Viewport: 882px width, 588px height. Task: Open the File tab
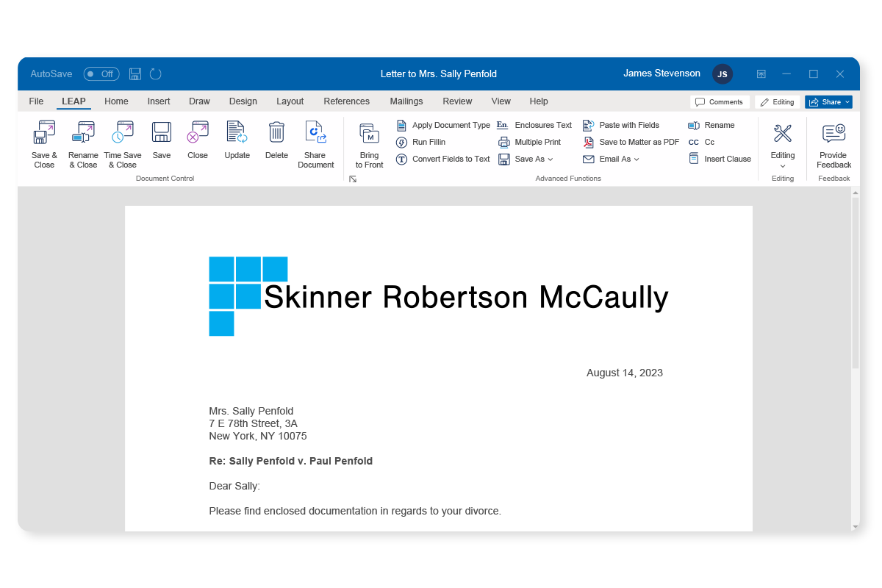point(36,101)
